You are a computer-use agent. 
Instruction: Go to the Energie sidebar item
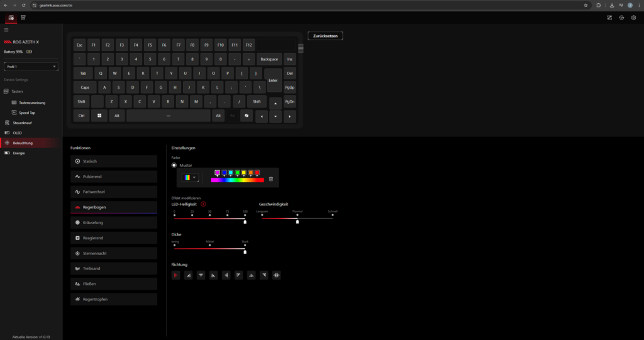click(18, 153)
